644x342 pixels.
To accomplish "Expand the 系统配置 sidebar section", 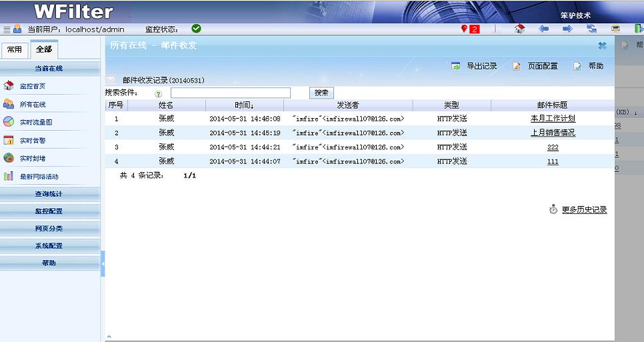I will (49, 246).
